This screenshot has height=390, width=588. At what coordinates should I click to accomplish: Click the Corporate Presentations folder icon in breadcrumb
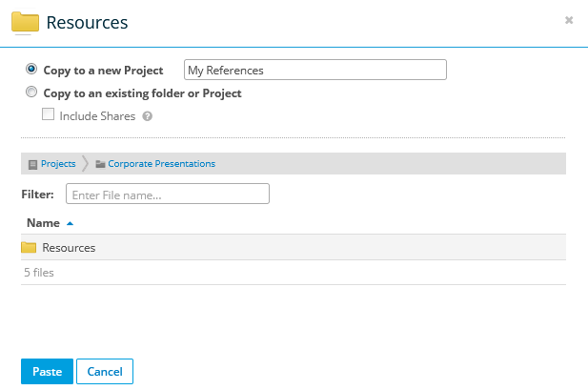100,164
